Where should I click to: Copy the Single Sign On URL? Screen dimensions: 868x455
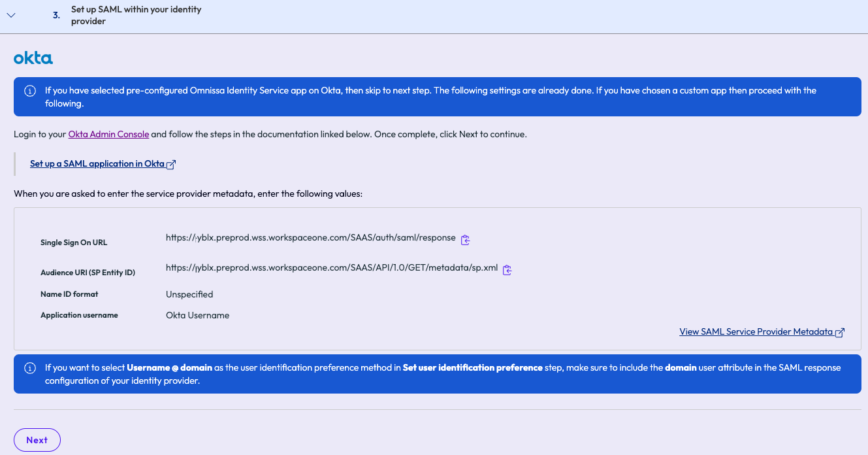pos(466,240)
